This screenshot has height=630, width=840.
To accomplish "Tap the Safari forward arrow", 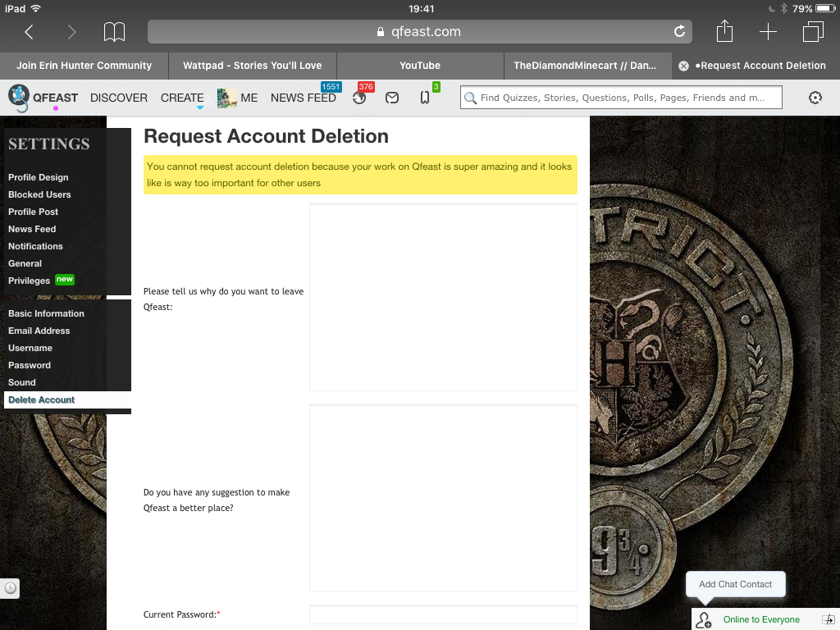I will (71, 32).
